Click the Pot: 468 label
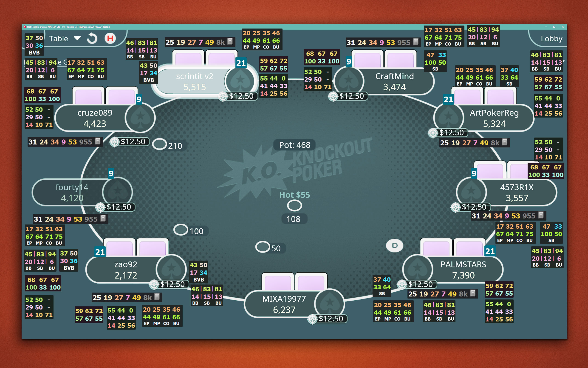 pyautogui.click(x=294, y=145)
